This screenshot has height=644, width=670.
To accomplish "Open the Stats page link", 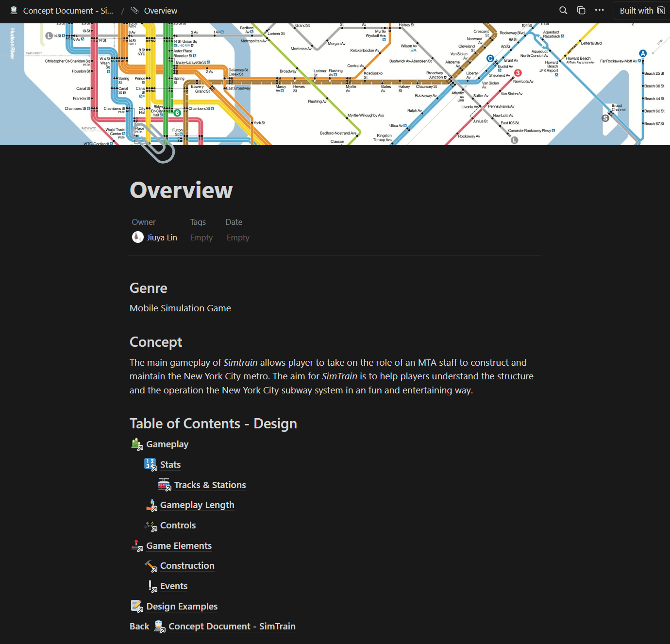I will [170, 465].
